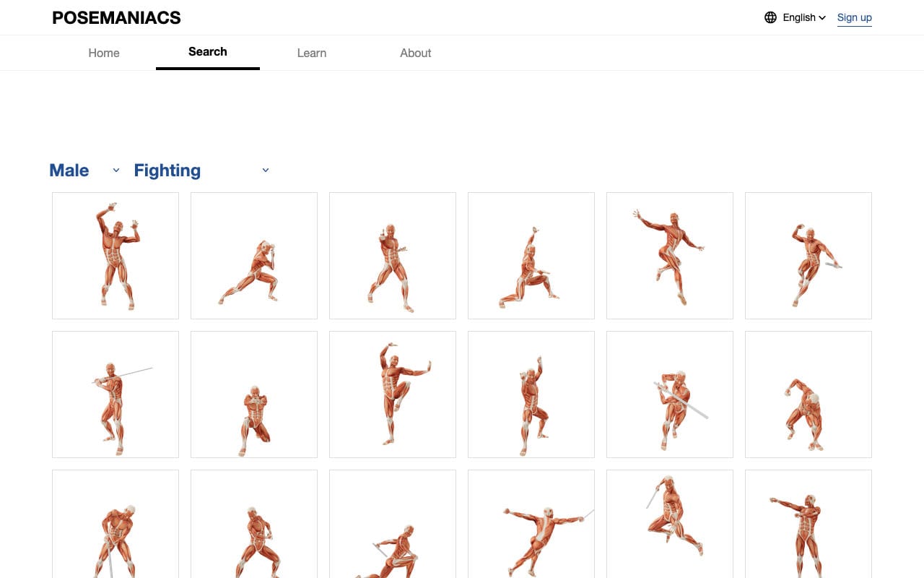View the mid-air sword jump pose

pos(669,524)
